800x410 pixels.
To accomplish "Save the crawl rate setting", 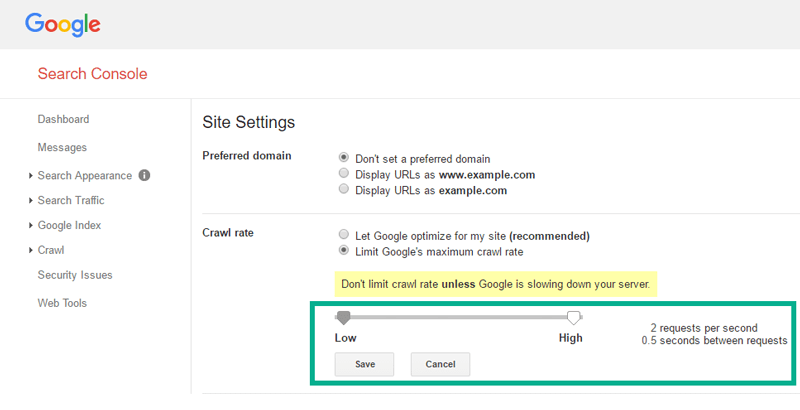I will pyautogui.click(x=364, y=364).
